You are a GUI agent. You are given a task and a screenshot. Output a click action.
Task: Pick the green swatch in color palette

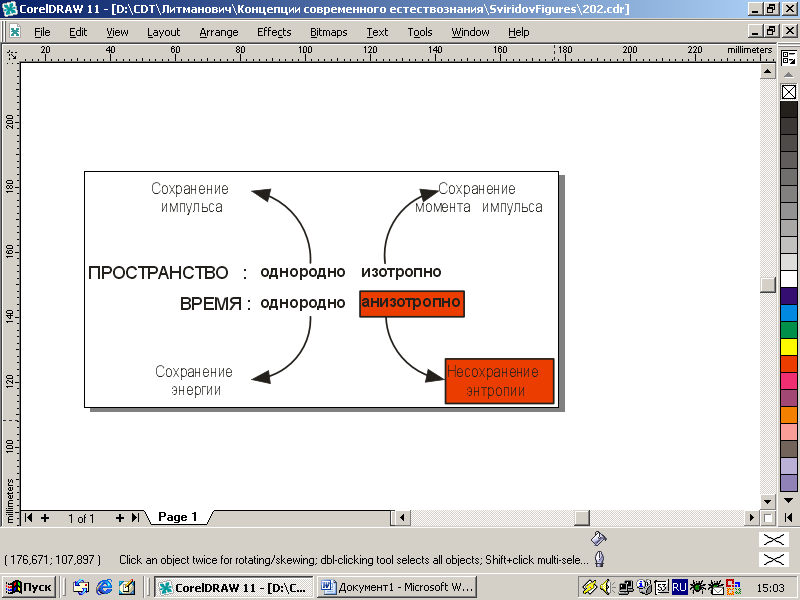pyautogui.click(x=789, y=329)
